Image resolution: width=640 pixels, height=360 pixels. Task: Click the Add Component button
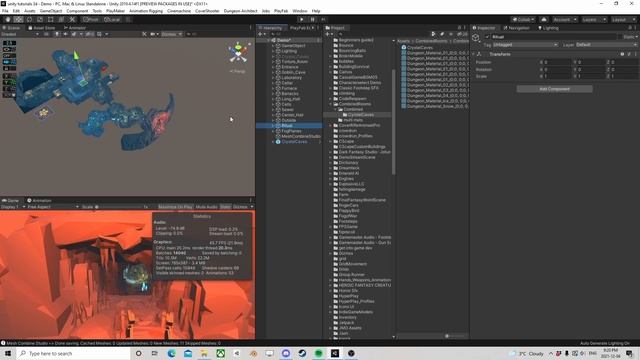coord(554,89)
